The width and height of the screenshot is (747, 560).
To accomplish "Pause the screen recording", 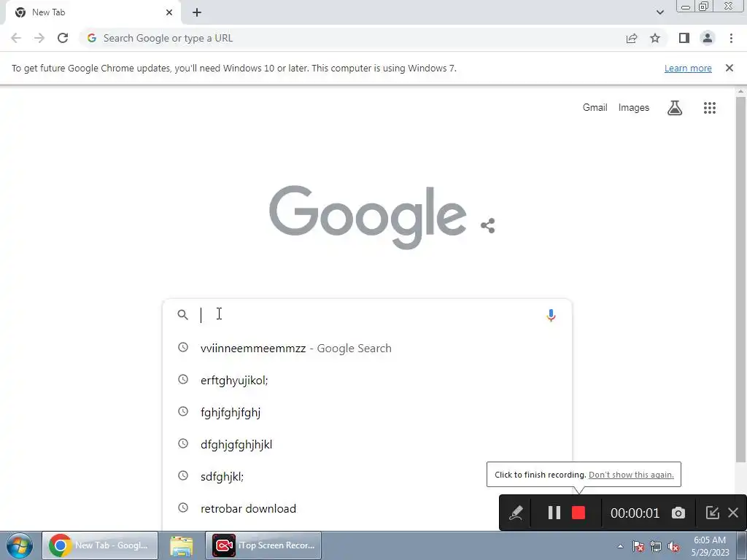I will [554, 513].
